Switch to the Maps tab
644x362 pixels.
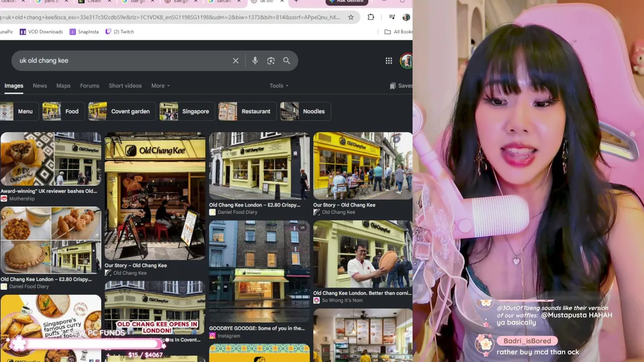(63, 85)
